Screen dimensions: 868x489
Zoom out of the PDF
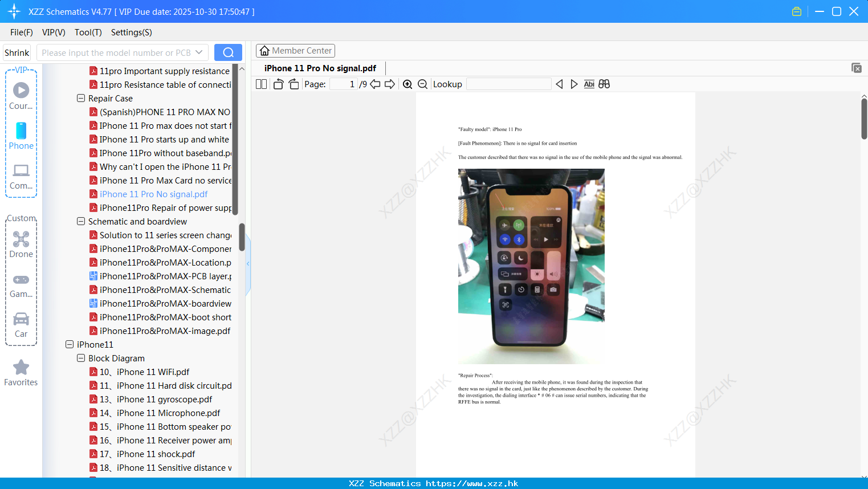point(422,84)
